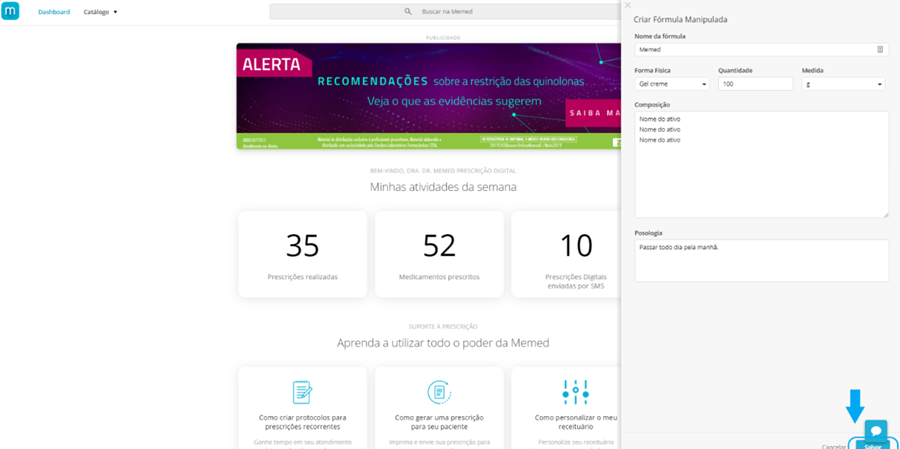The width and height of the screenshot is (900, 449).
Task: Click the 35 Prescrições realizadas card
Action: pos(302,254)
